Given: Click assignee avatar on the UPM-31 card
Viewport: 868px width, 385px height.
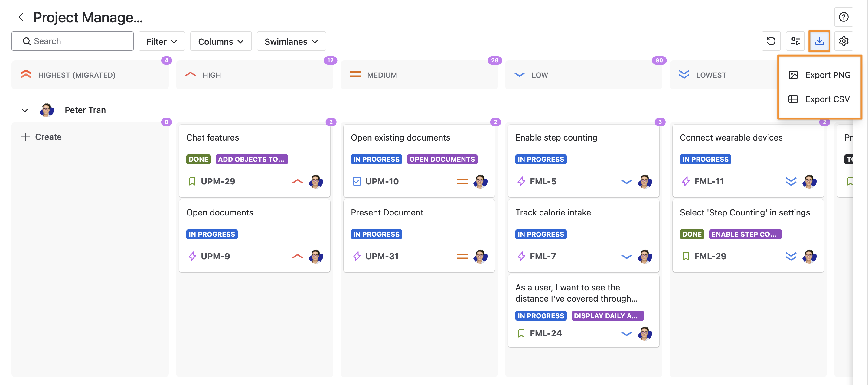Looking at the screenshot, I should tap(480, 256).
